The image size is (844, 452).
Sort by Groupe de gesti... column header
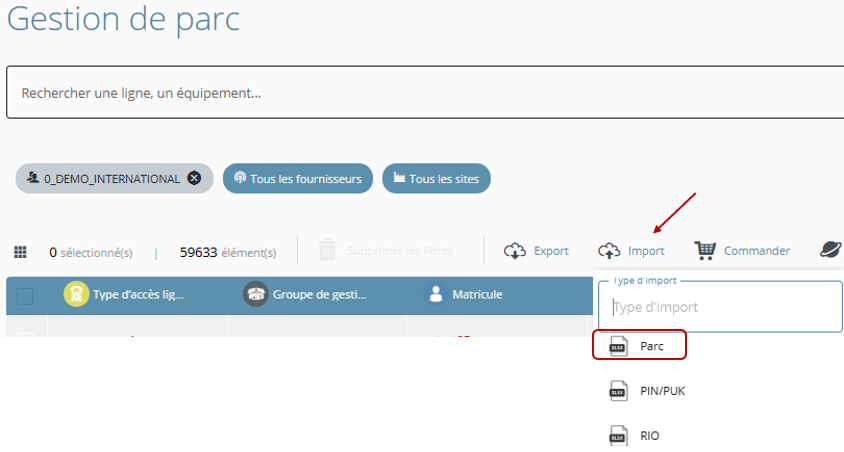(x=319, y=294)
